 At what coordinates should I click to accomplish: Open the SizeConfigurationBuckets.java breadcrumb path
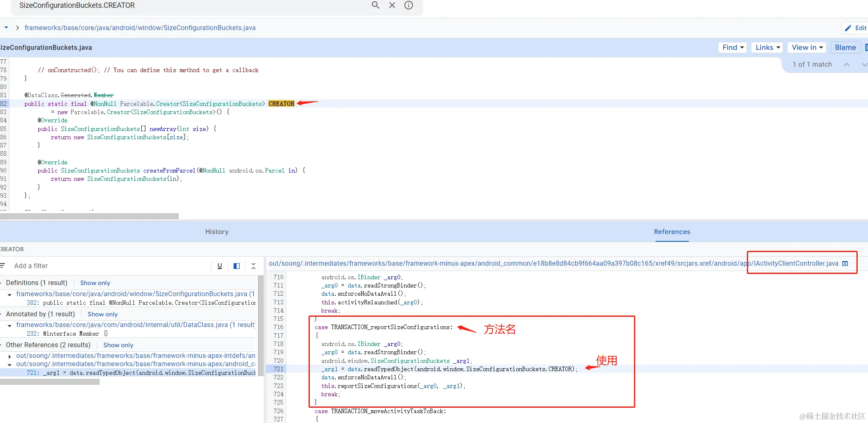[140, 28]
